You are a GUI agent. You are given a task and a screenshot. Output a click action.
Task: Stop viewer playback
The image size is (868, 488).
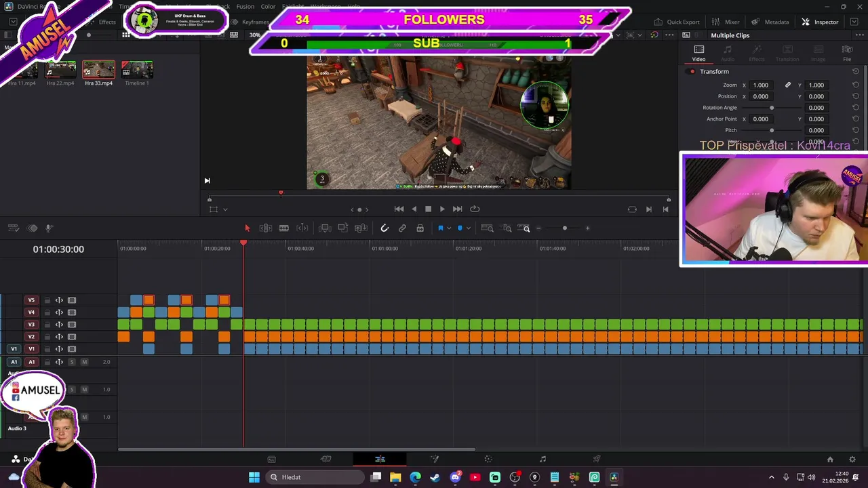[x=428, y=209]
